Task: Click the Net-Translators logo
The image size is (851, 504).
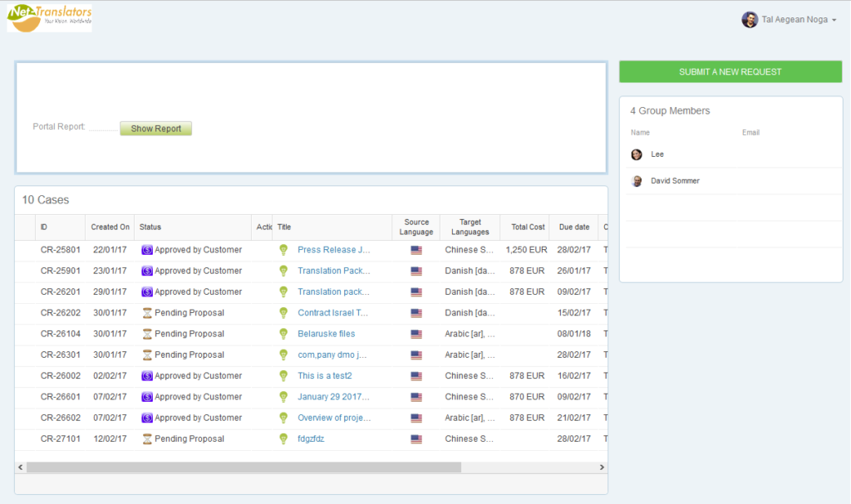Action: tap(49, 18)
